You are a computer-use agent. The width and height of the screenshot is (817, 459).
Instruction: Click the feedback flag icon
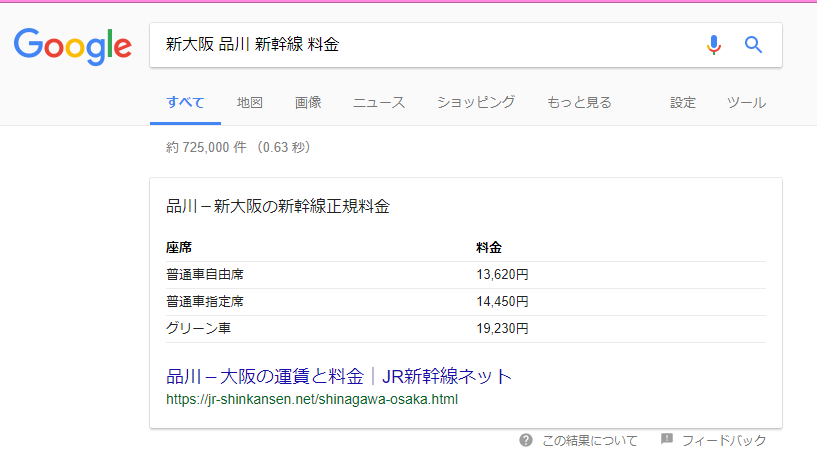(x=667, y=439)
